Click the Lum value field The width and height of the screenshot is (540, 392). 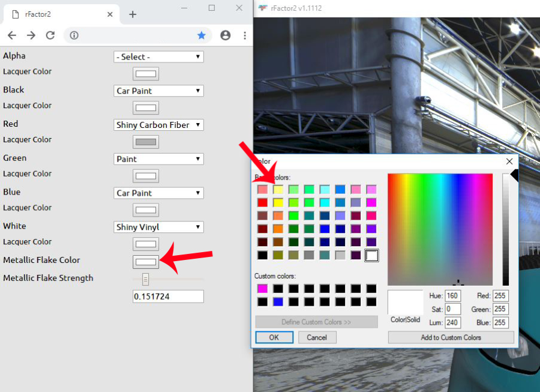(452, 322)
